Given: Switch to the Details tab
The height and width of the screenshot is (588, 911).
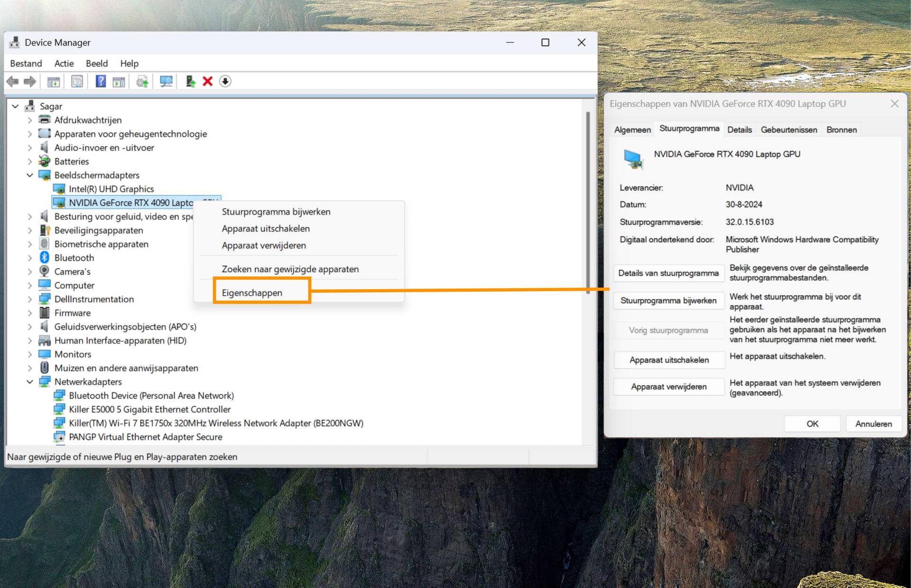Looking at the screenshot, I should [x=739, y=130].
